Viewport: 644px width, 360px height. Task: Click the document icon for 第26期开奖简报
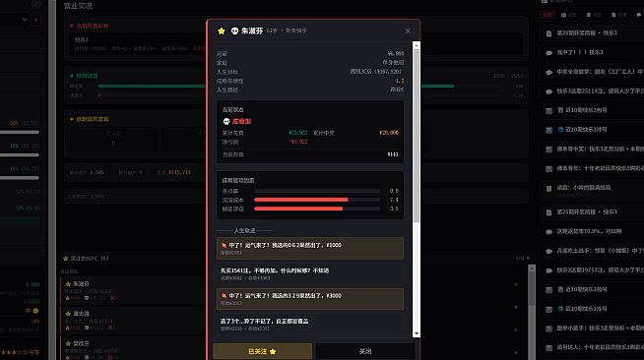coord(548,33)
